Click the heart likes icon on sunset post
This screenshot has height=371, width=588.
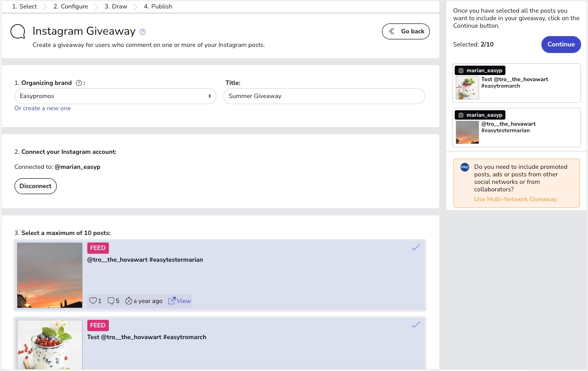tap(93, 301)
